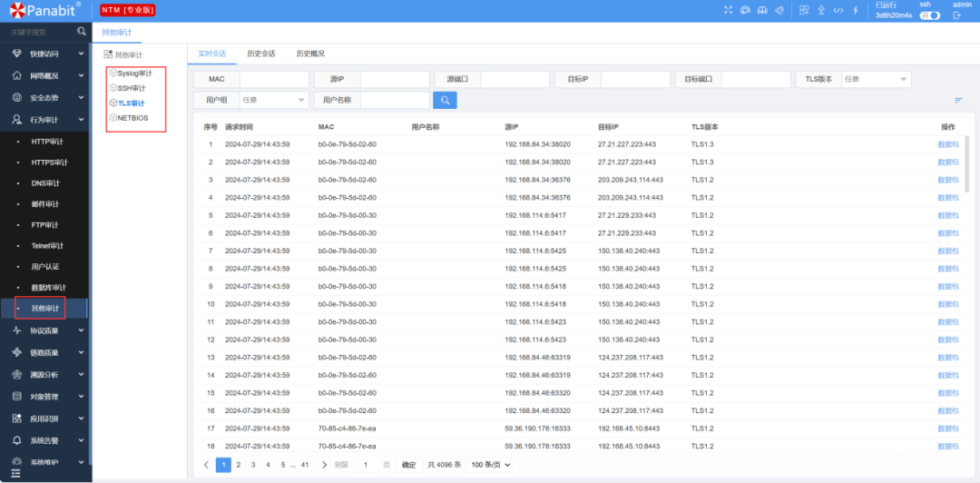Screen dimensions: 980x483
Task: Click the bell icon beside 系统告警
Action: pos(17,439)
